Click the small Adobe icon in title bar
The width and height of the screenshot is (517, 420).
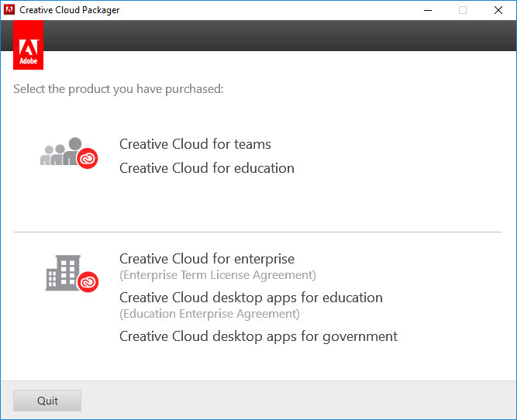9,10
